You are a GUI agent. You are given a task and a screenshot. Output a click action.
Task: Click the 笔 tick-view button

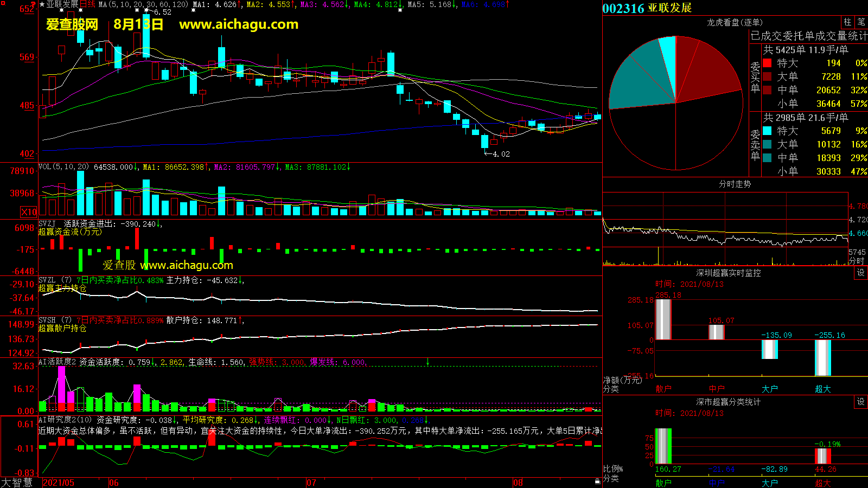click(x=861, y=22)
